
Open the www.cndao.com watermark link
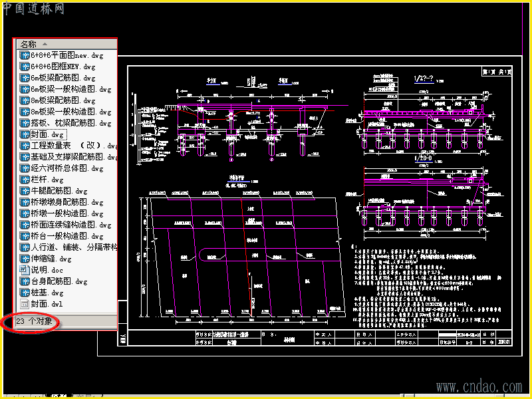click(479, 386)
